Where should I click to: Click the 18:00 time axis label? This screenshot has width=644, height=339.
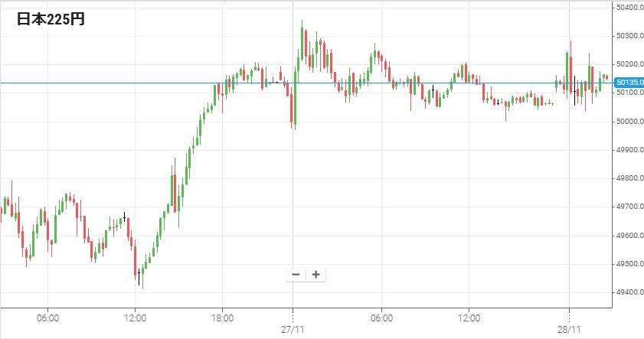(222, 318)
